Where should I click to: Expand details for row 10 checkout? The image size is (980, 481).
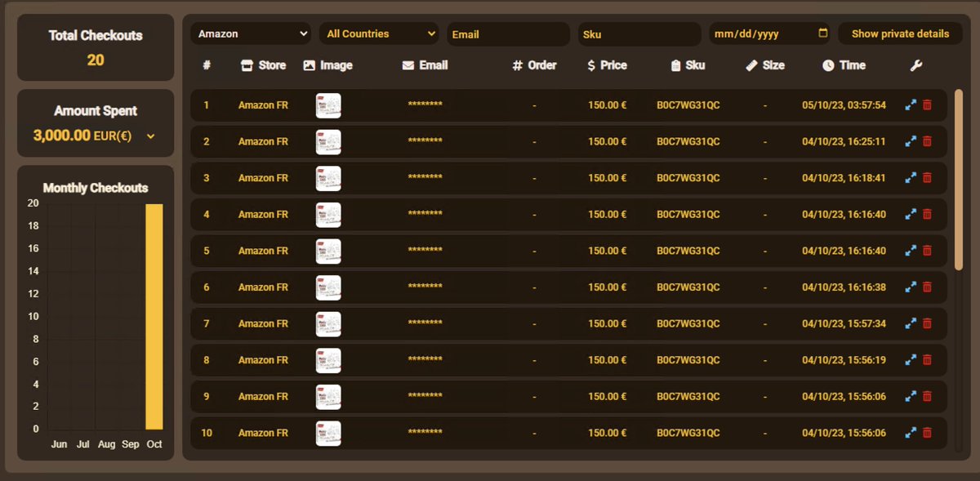[911, 433]
